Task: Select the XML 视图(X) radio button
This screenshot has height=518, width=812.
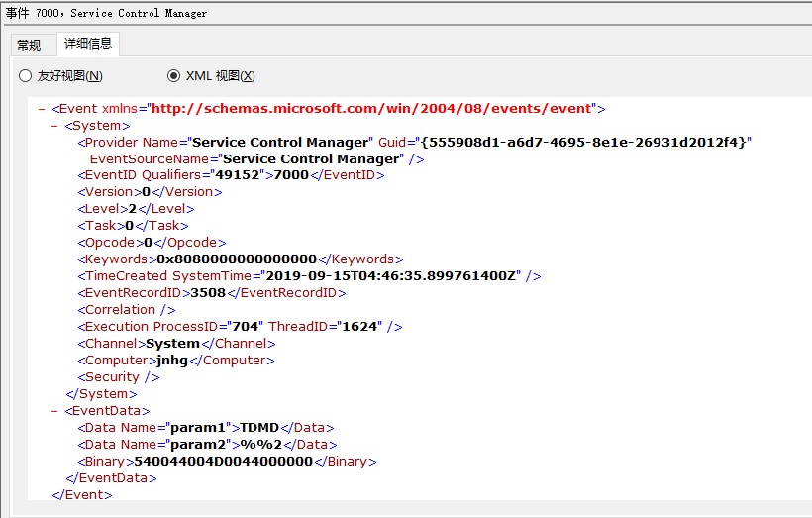Action: click(211, 76)
